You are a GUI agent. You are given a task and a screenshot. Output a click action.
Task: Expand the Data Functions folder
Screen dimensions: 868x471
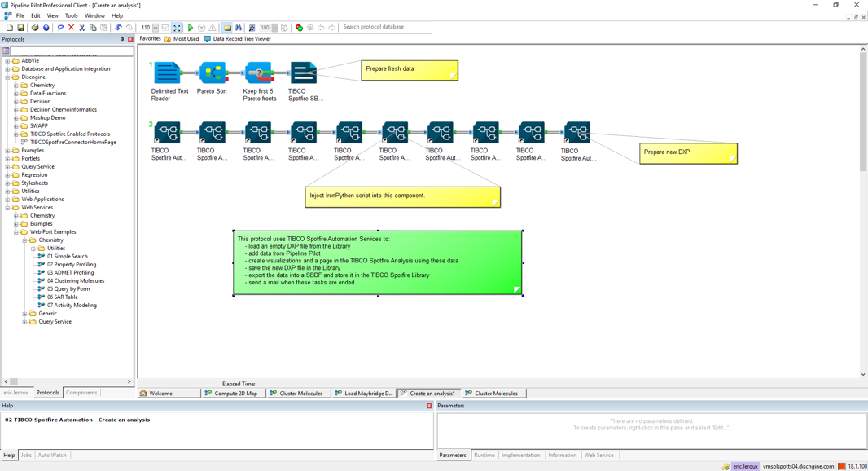(16, 94)
